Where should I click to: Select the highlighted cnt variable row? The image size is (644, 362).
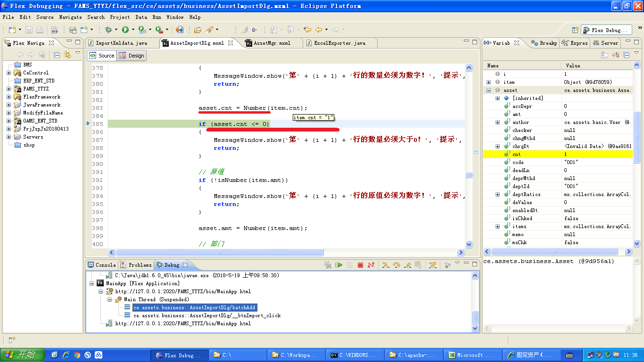(x=558, y=154)
